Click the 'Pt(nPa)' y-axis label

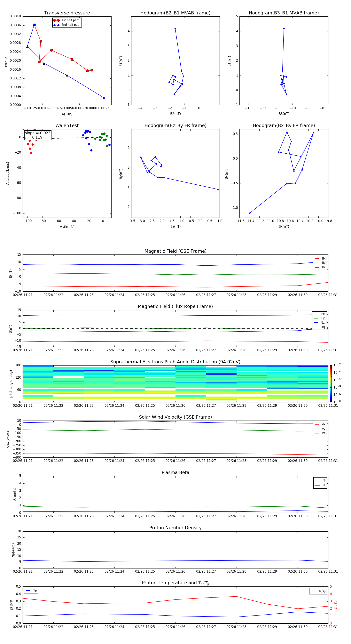click(6, 61)
